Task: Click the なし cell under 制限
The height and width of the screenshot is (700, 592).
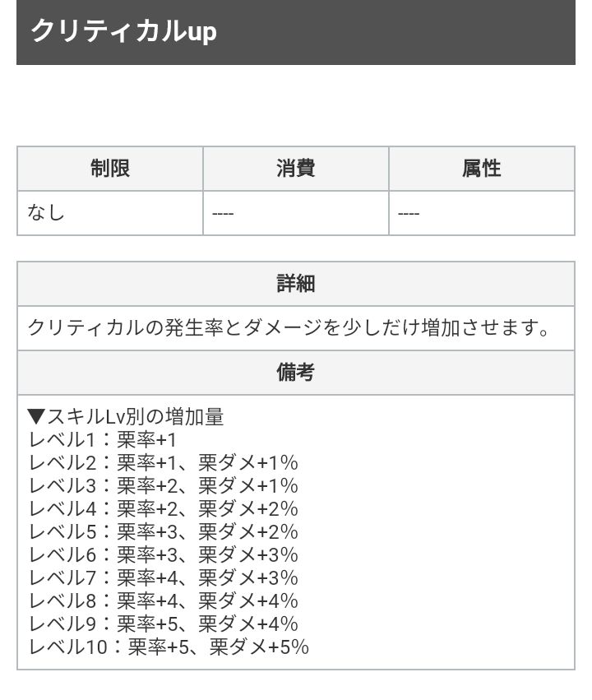Action: (x=46, y=213)
